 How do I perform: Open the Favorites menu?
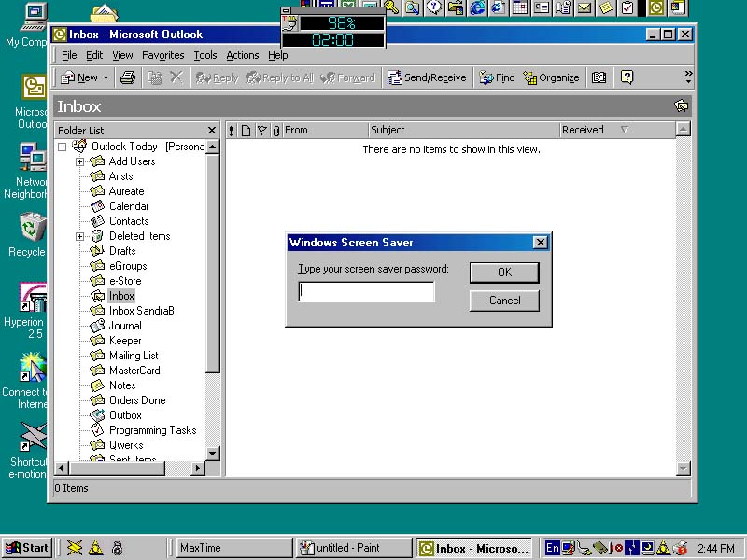click(162, 55)
